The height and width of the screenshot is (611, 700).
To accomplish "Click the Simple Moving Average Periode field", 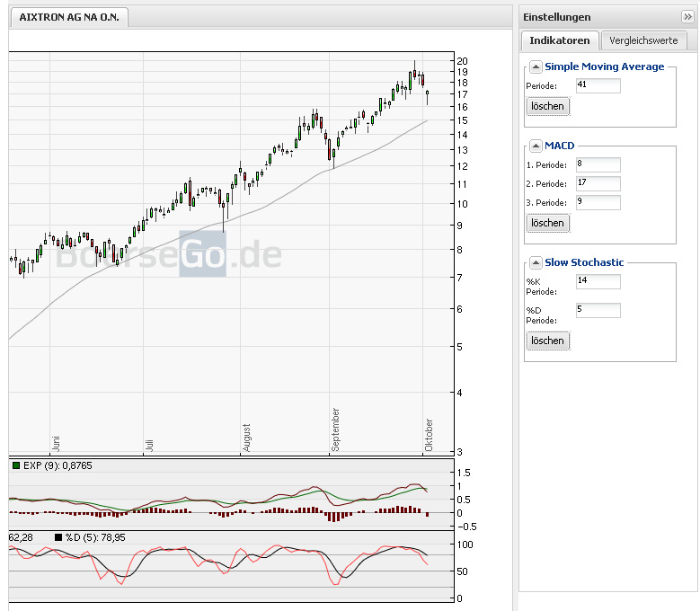I will coord(598,86).
